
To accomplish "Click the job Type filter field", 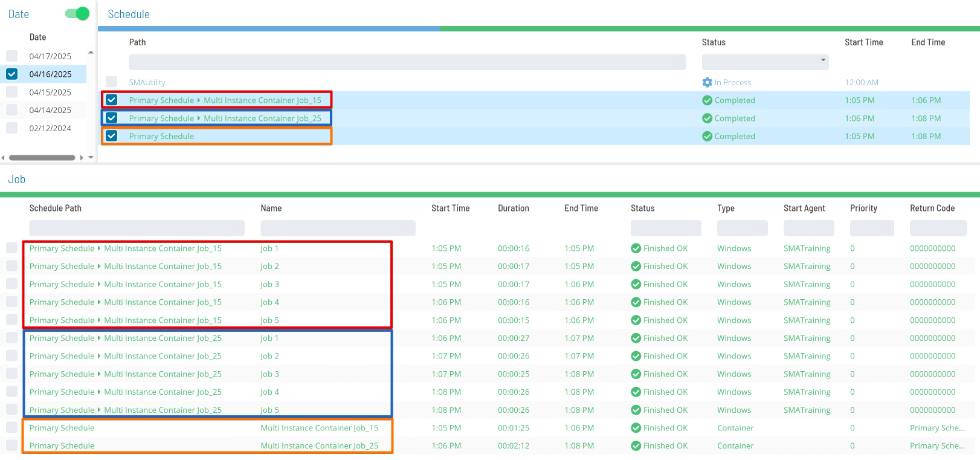I will coord(743,228).
